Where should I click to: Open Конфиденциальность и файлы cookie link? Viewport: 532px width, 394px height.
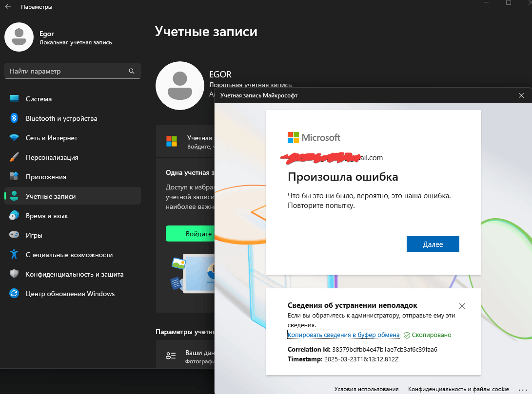click(x=458, y=389)
